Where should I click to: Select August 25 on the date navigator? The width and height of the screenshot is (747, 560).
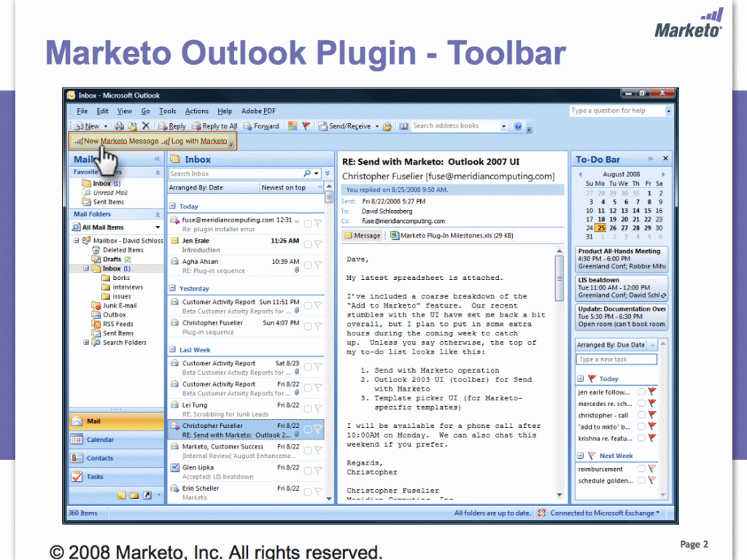602,228
